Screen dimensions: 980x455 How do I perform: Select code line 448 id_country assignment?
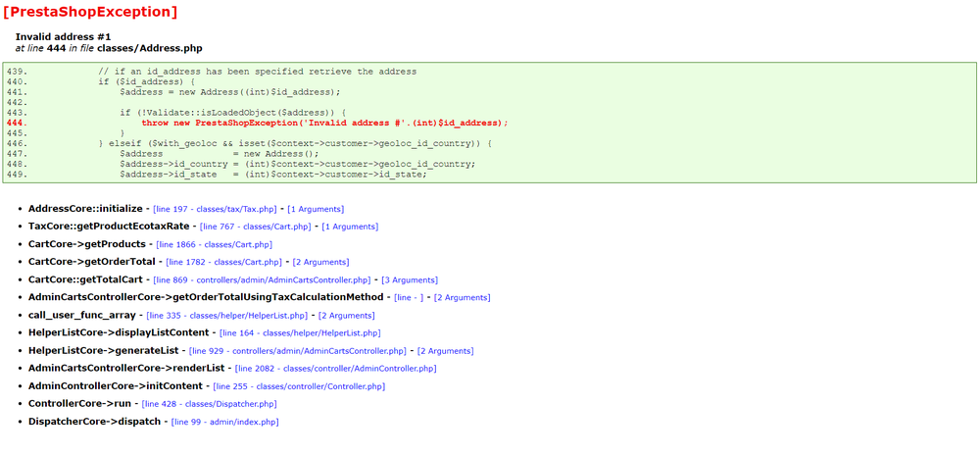[x=298, y=164]
